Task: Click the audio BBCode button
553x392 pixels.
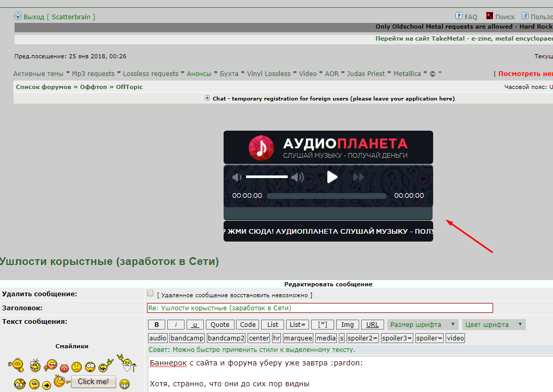Action: click(x=157, y=338)
